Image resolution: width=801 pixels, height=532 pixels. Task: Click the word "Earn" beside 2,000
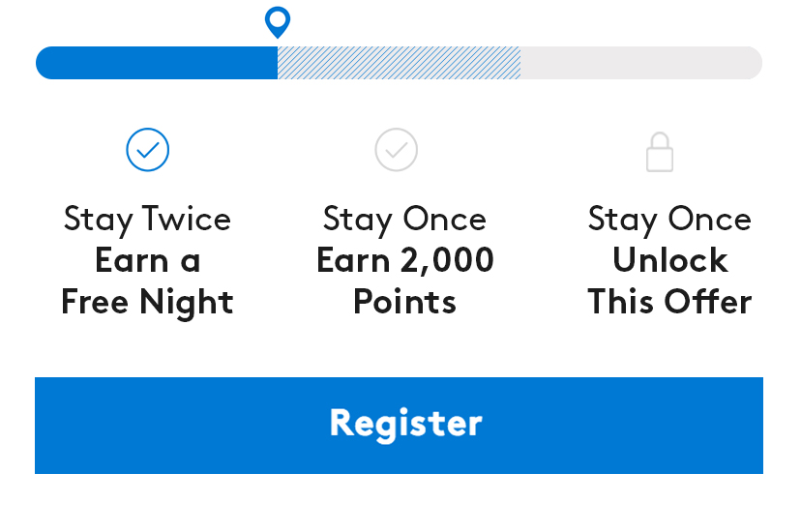coord(353,260)
